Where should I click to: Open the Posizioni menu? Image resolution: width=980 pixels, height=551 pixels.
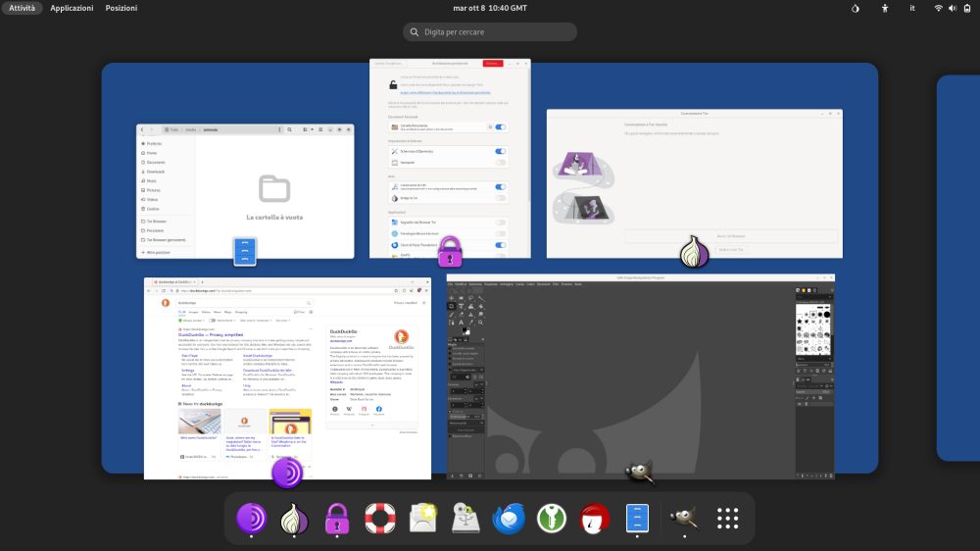[x=122, y=8]
